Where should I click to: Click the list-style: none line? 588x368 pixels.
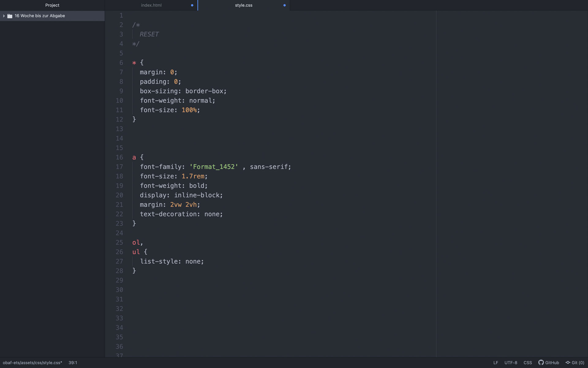pos(172,261)
